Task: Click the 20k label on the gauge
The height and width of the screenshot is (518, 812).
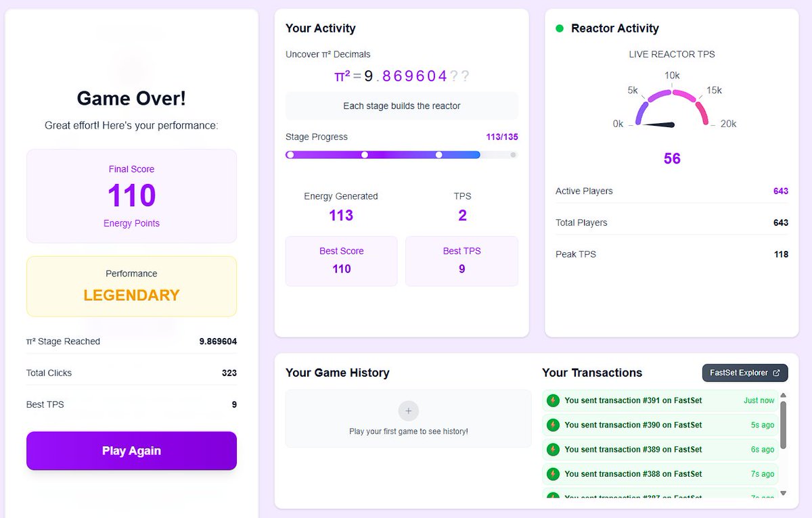Action: coord(728,124)
